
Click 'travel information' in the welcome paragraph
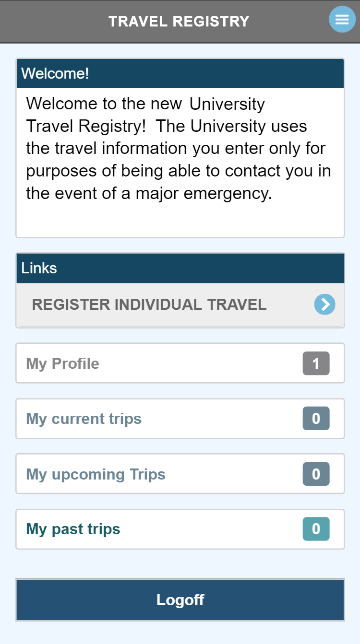coord(123,149)
